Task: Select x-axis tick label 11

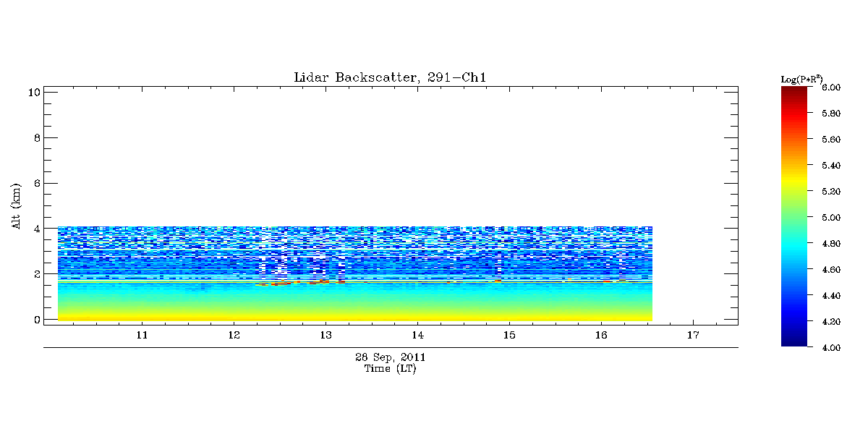Action: tap(142, 336)
